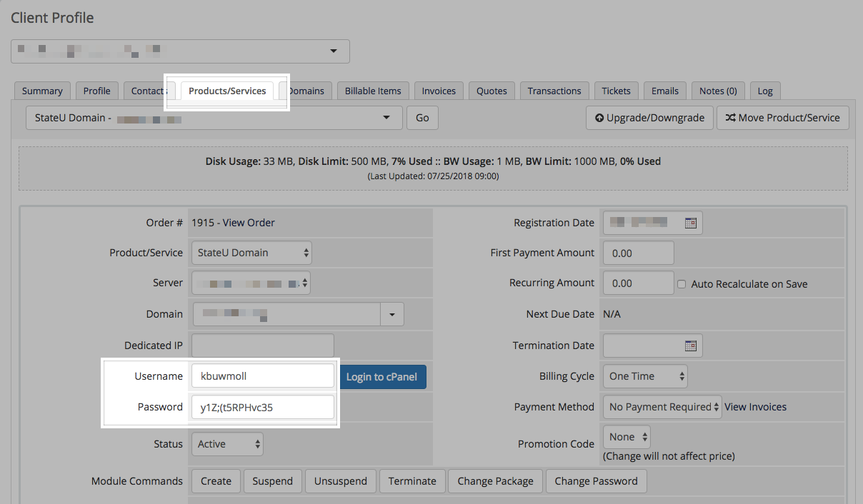Switch to the Contacts tab
This screenshot has height=504, width=863.
pyautogui.click(x=149, y=91)
